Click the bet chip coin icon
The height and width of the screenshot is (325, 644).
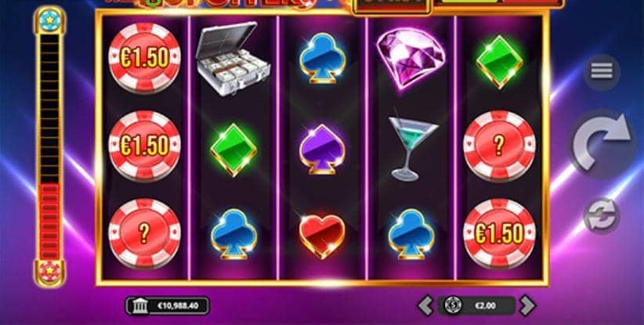[453, 305]
